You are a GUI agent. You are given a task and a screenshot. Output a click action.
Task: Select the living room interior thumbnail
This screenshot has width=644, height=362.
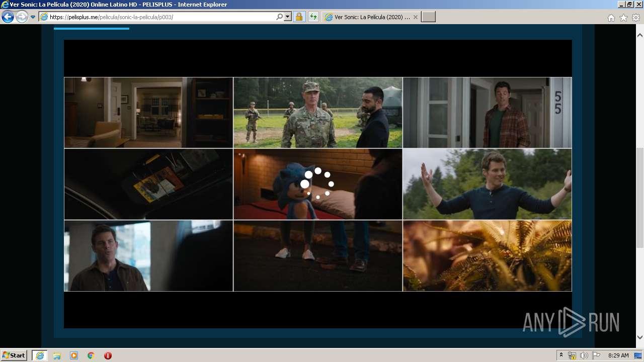[148, 113]
